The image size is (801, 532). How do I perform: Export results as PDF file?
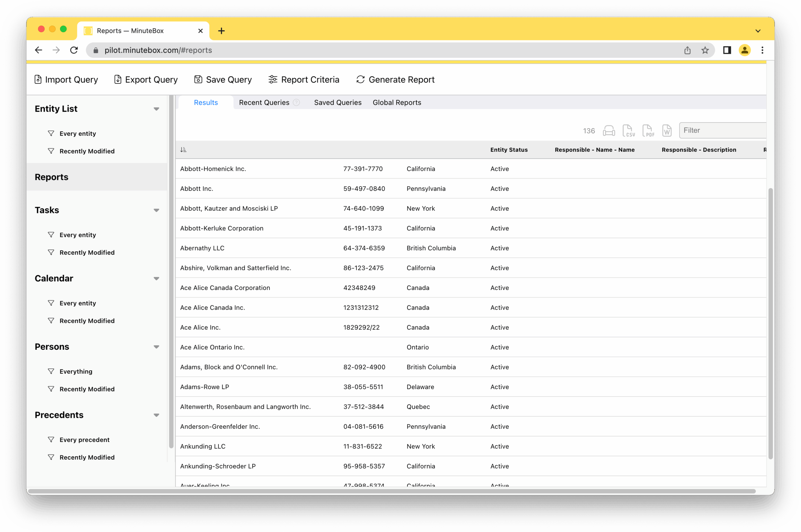(x=648, y=131)
